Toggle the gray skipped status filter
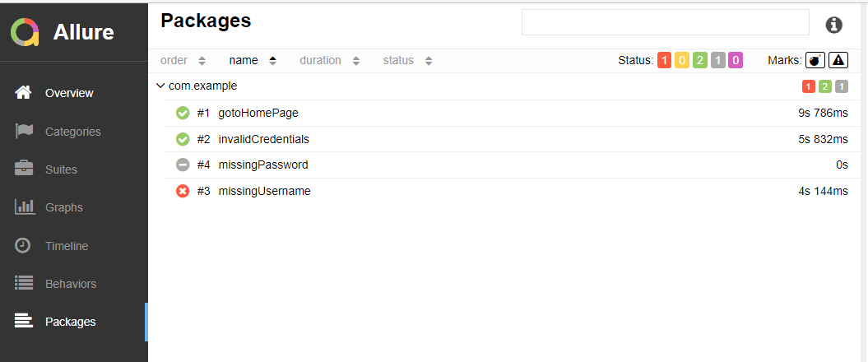 coord(717,60)
